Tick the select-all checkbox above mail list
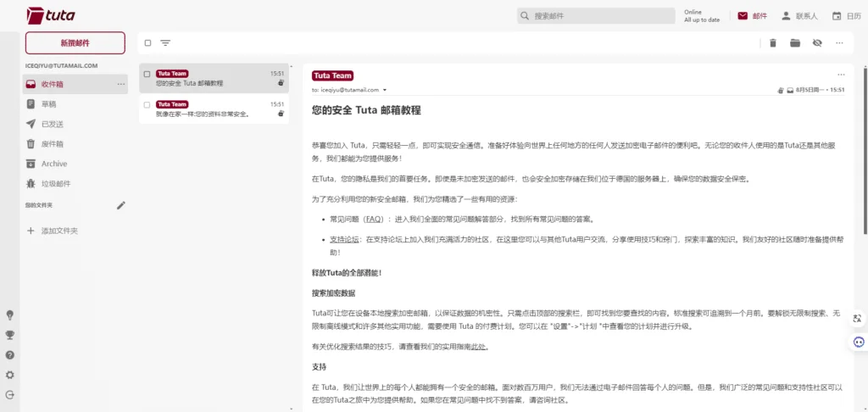Viewport: 868px width, 412px height. pyautogui.click(x=147, y=42)
